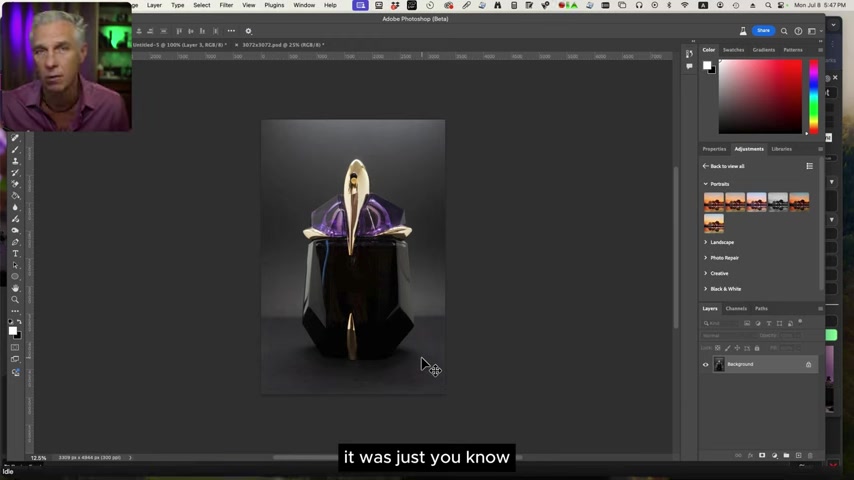The width and height of the screenshot is (854, 480).
Task: Select the Eraser tool
Action: [x=15, y=184]
